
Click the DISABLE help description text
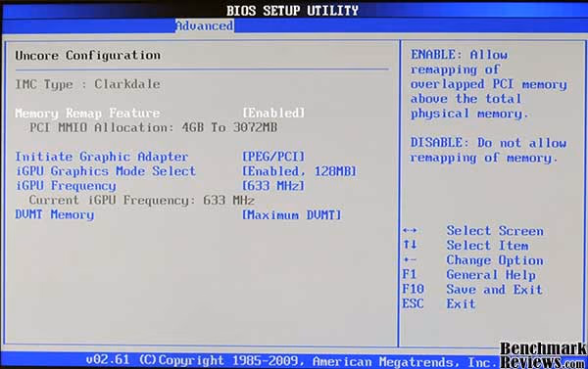[489, 150]
